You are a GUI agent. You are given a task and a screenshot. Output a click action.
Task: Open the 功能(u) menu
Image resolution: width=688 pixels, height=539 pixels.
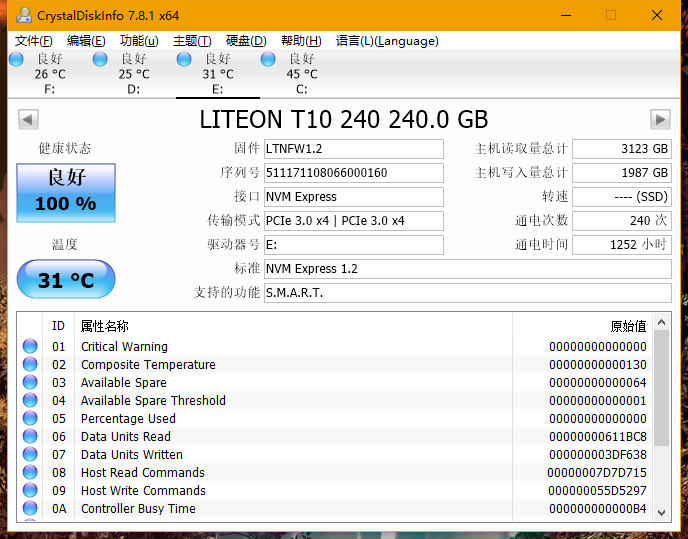coord(139,41)
